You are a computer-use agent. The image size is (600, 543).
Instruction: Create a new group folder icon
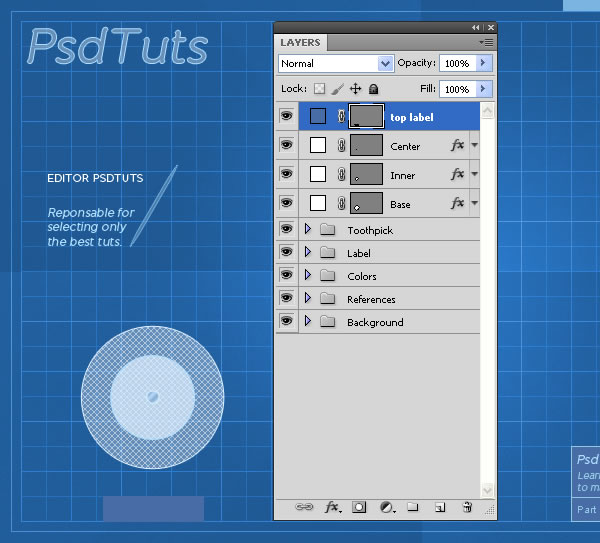[x=412, y=507]
